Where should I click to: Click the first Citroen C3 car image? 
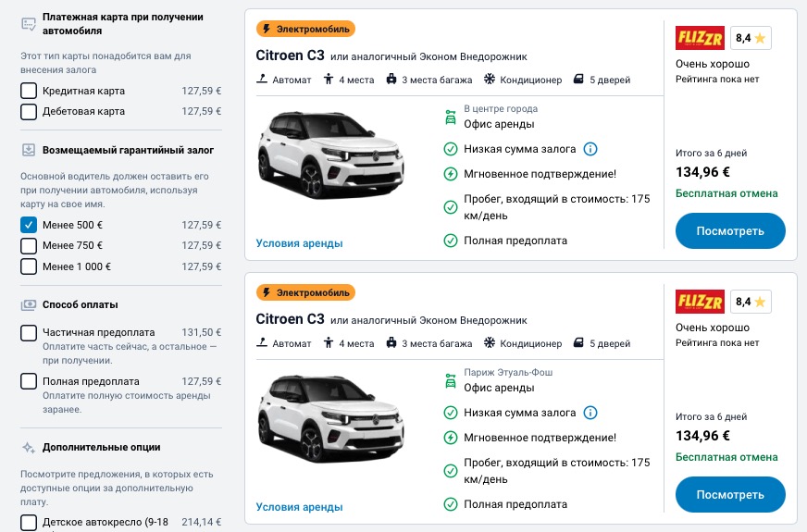331,155
